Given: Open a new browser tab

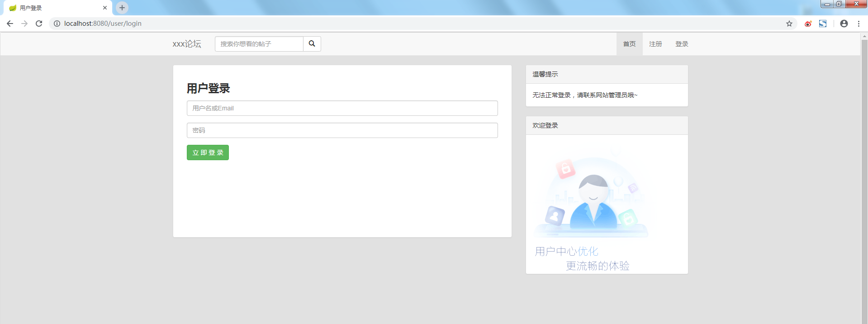Looking at the screenshot, I should (x=122, y=8).
